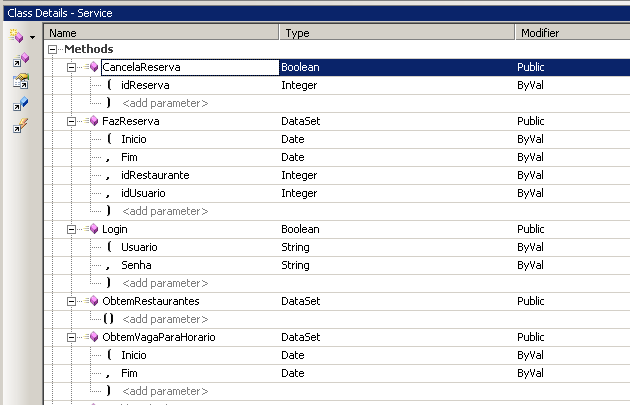
Task: Open the dropdown arrow beside New Method
Action: (32, 37)
